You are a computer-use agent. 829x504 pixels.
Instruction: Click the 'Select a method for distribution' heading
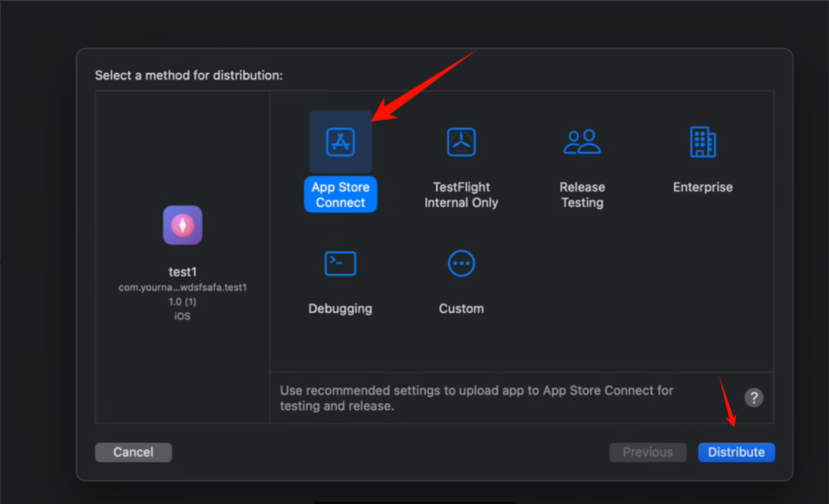pyautogui.click(x=189, y=75)
